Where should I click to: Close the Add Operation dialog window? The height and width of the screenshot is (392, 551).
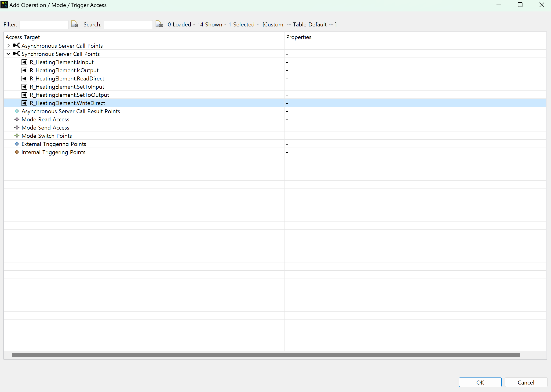(542, 5)
